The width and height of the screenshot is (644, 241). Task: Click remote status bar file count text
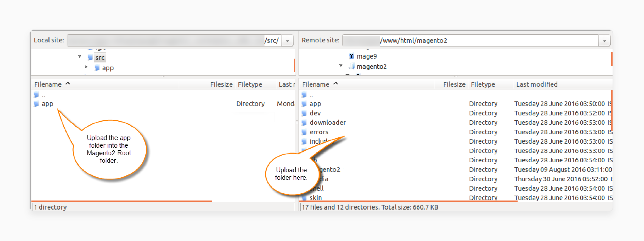370,207
